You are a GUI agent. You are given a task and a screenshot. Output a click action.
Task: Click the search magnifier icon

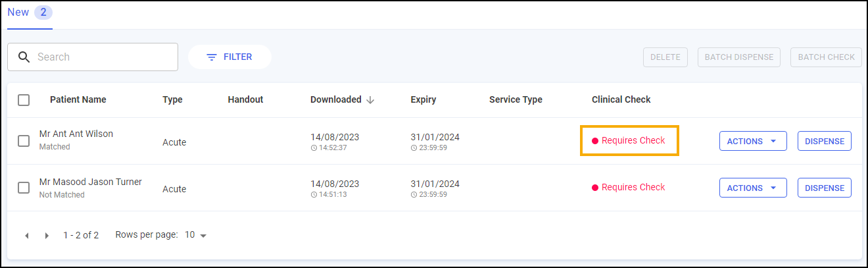24,57
